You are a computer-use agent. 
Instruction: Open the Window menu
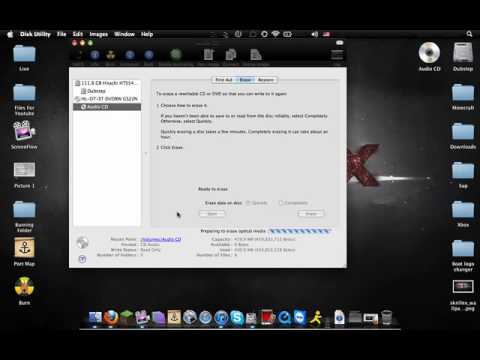click(124, 34)
